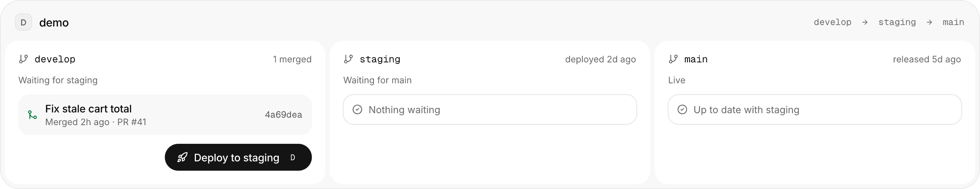Image resolution: width=980 pixels, height=189 pixels.
Task: Click the demo project name
Action: (x=54, y=23)
